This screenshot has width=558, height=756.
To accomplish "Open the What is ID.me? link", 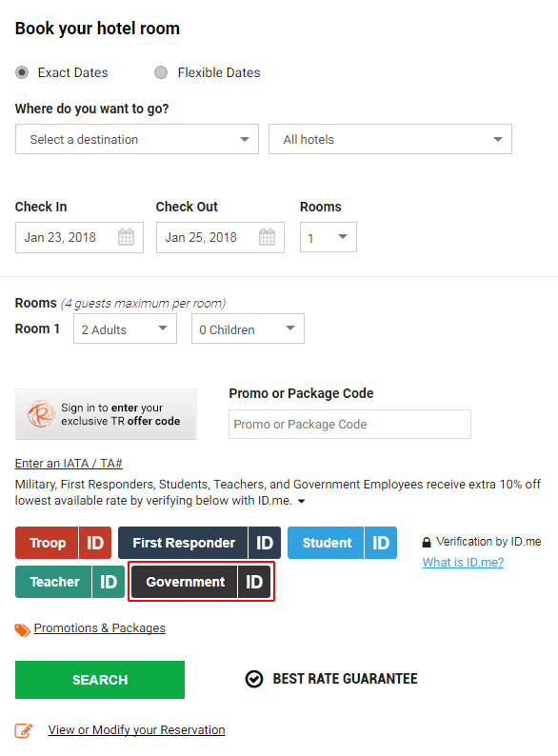I will (463, 562).
